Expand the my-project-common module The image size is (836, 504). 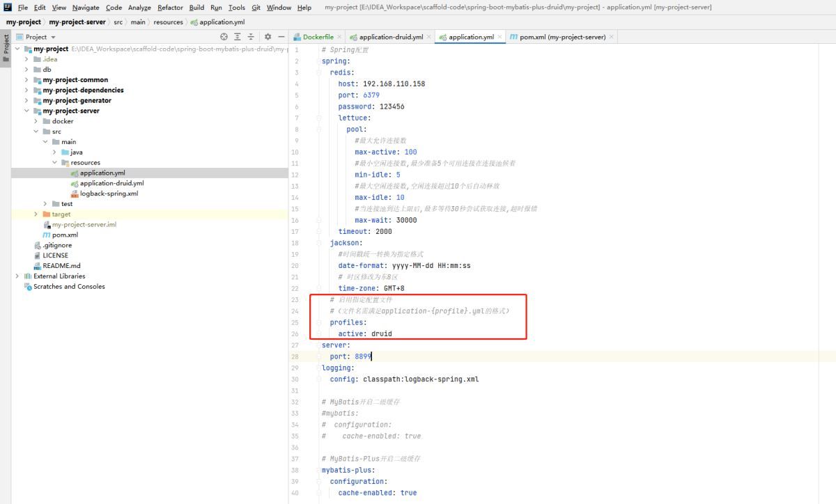(x=27, y=80)
